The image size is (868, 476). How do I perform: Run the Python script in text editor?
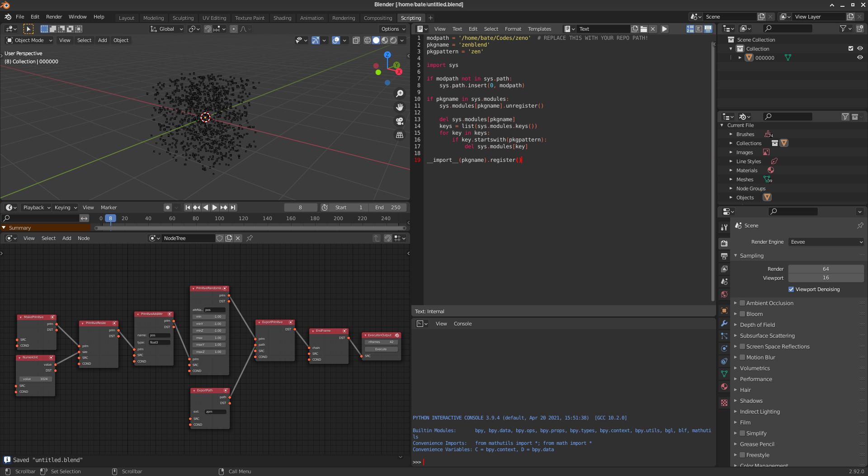tap(665, 29)
